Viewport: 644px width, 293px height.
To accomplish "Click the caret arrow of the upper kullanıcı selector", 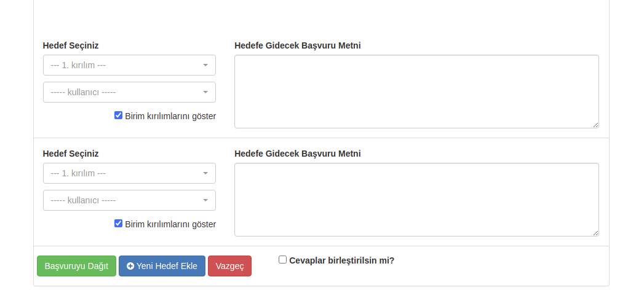I will click(205, 92).
